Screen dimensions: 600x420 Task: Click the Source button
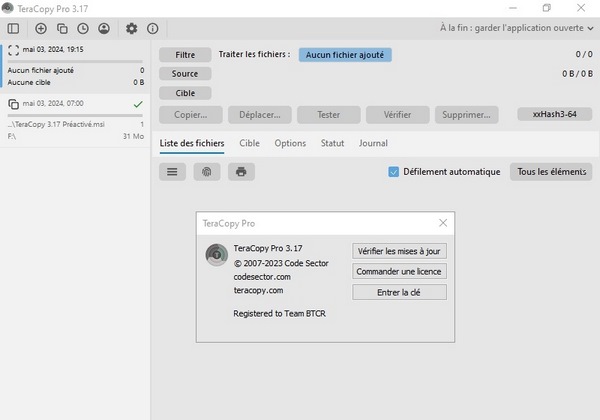(x=185, y=73)
